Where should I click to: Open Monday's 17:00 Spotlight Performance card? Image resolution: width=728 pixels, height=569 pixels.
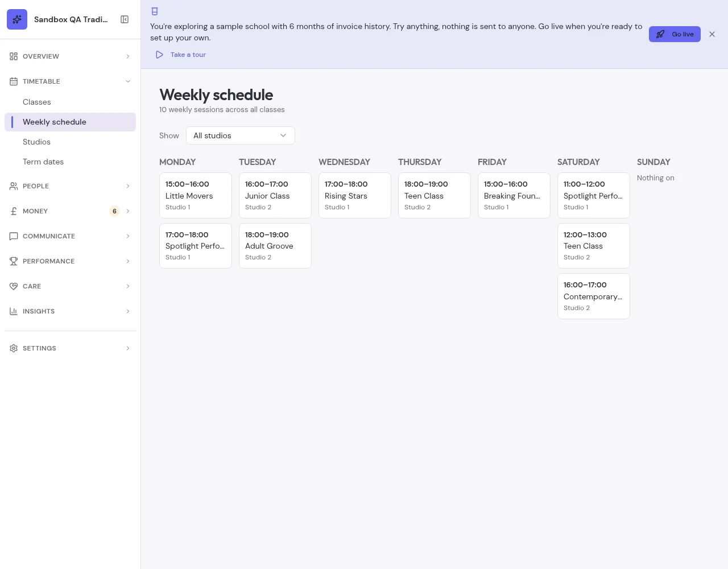click(x=196, y=246)
